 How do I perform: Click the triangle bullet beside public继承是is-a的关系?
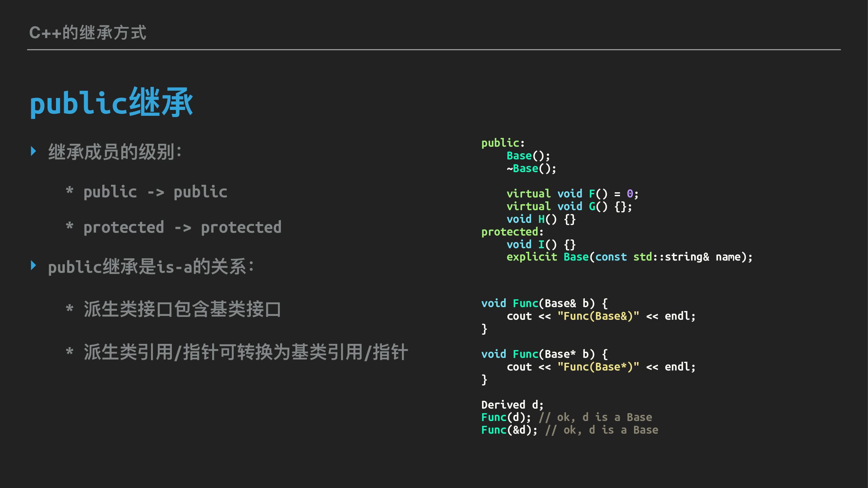coord(33,265)
